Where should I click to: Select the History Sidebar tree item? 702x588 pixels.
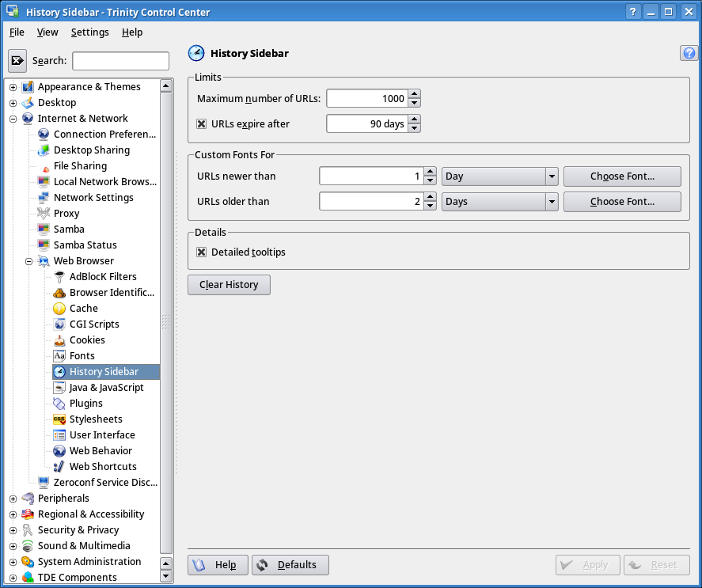[106, 372]
